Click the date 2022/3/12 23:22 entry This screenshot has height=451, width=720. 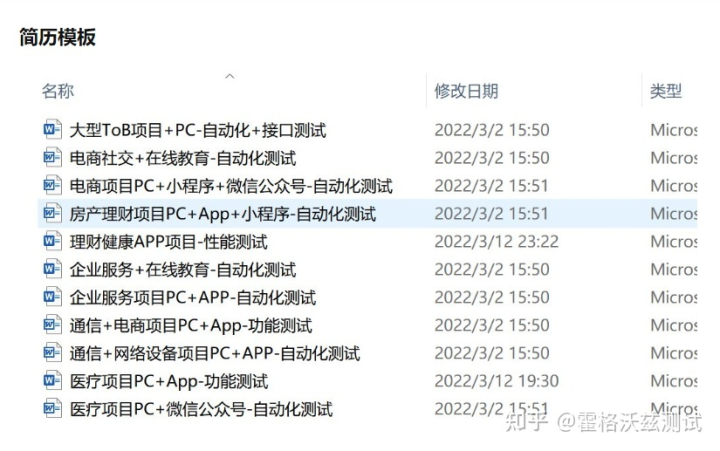pyautogui.click(x=497, y=242)
